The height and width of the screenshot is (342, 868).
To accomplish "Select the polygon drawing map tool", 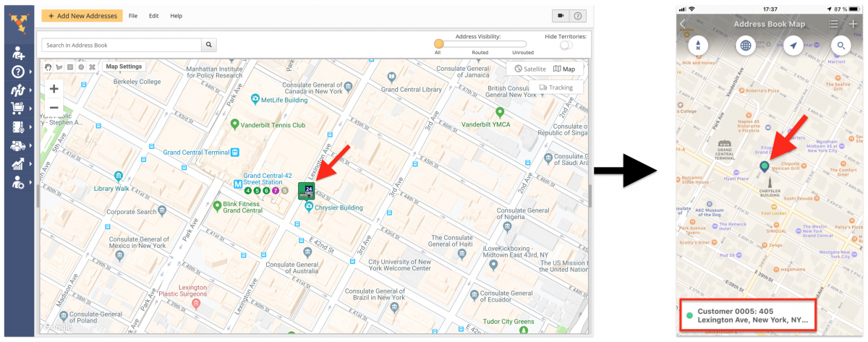I will (59, 67).
